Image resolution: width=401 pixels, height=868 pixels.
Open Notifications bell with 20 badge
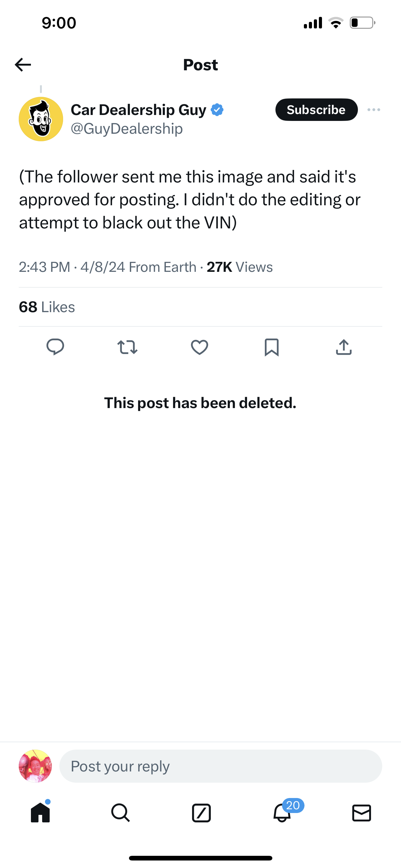[282, 813]
